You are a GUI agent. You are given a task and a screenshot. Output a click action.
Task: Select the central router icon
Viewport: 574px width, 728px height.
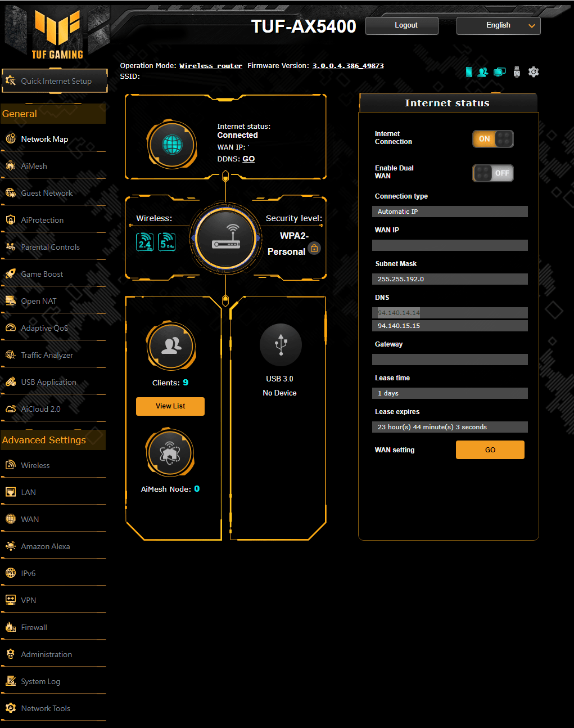point(225,237)
